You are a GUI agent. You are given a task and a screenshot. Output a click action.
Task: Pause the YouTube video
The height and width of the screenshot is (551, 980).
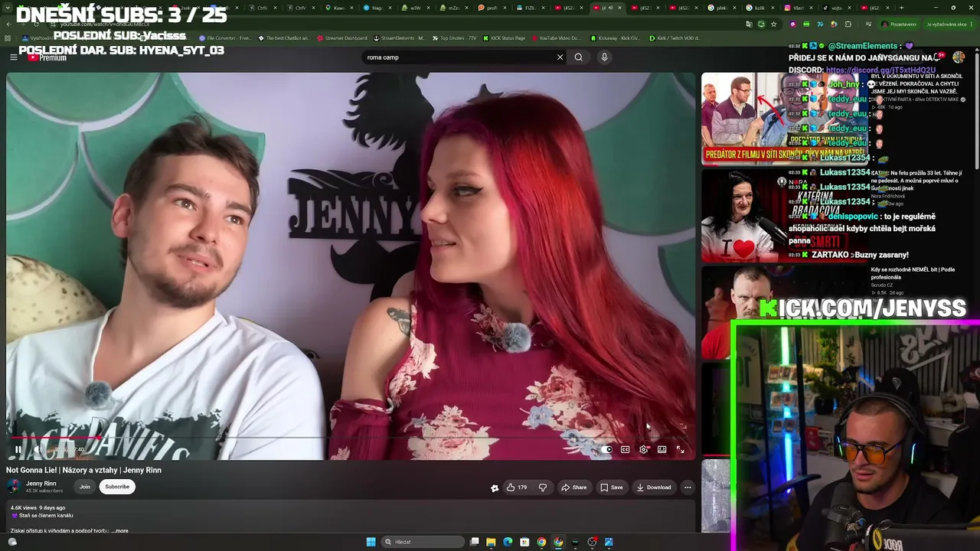[18, 449]
